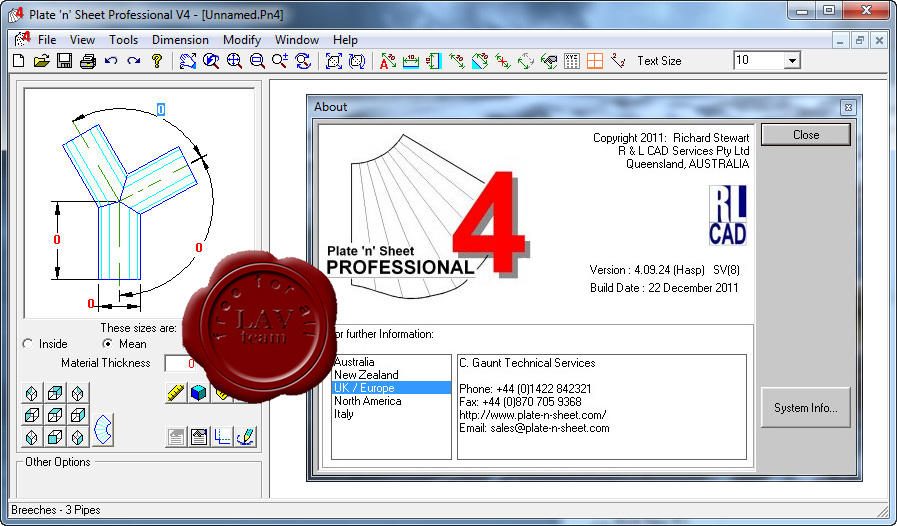Select the zoom-in magnifier with crosshair

(x=234, y=61)
